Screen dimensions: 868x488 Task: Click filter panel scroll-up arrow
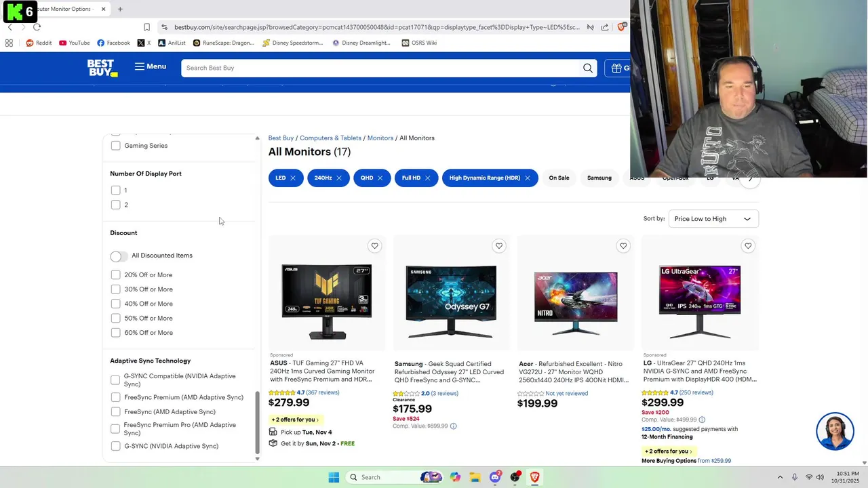pos(257,138)
